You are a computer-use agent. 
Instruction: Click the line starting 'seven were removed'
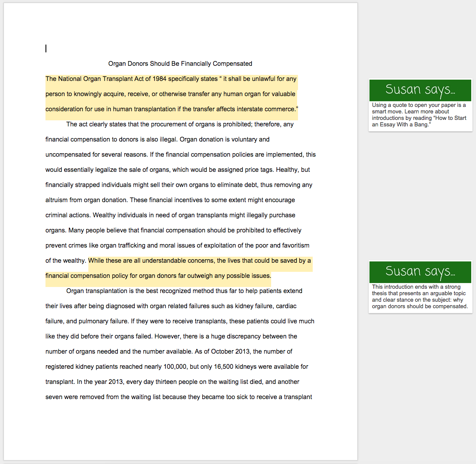178,397
